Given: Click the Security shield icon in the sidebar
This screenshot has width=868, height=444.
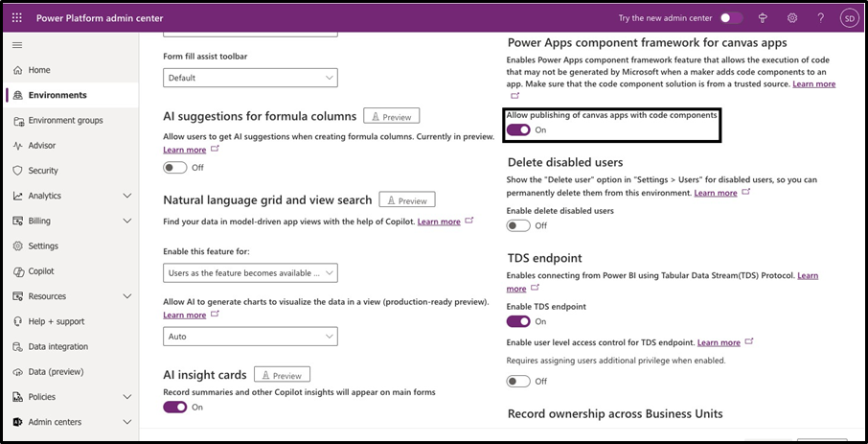Looking at the screenshot, I should pyautogui.click(x=18, y=171).
